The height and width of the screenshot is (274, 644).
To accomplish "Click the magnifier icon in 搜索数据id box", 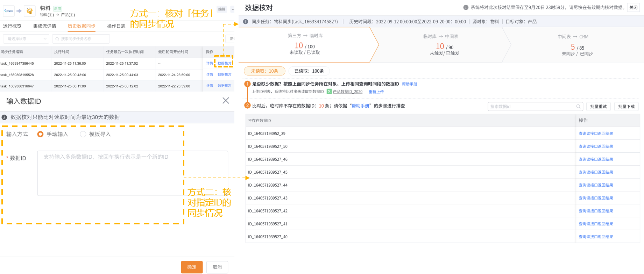I will coord(578,107).
